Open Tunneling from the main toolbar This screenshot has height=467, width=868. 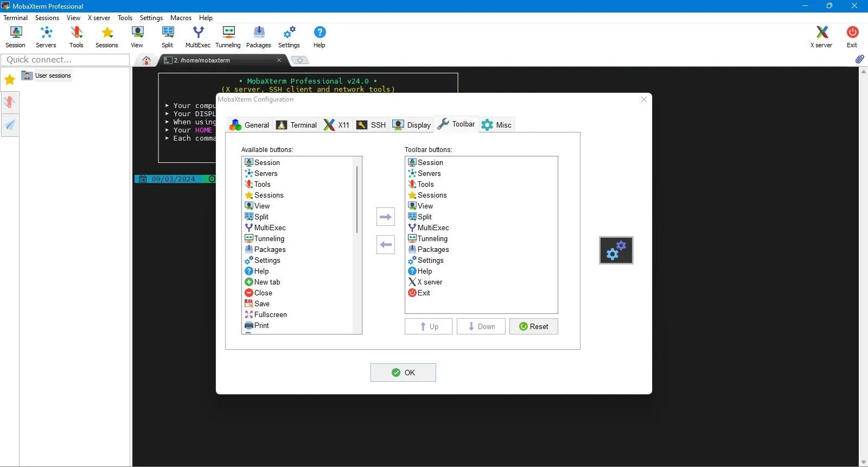(x=228, y=37)
